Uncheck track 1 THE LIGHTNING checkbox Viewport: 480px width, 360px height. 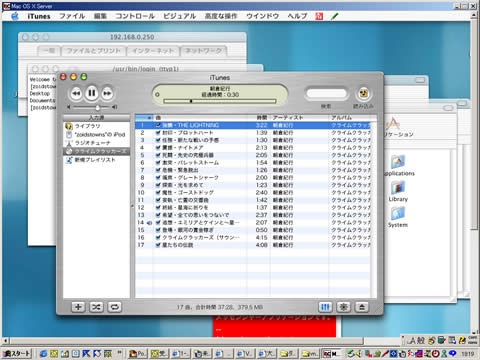tap(158, 125)
